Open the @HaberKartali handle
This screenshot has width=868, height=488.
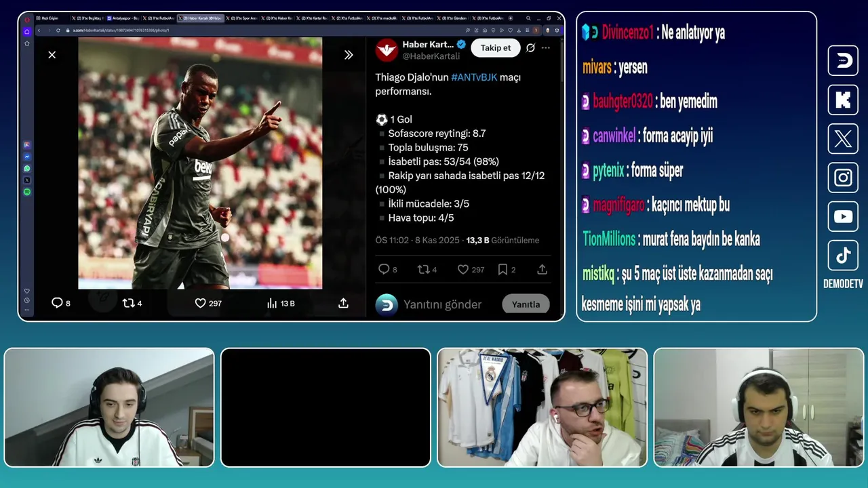click(431, 56)
